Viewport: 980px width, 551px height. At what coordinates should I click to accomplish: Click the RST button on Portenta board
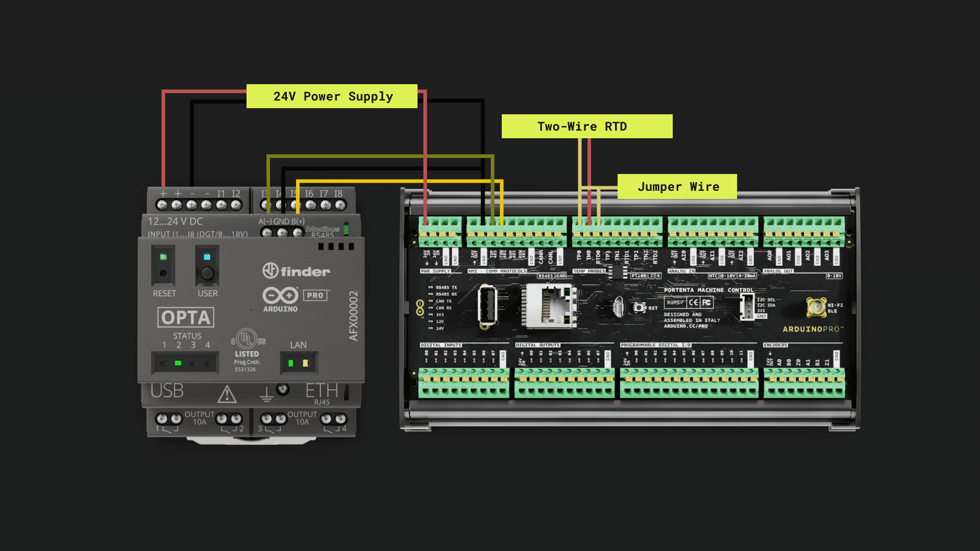coord(639,308)
